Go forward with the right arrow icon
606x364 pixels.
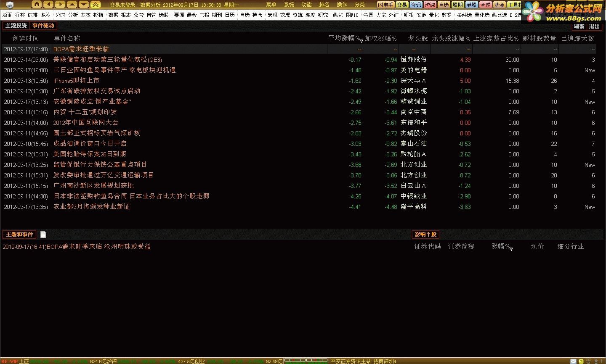60,5
